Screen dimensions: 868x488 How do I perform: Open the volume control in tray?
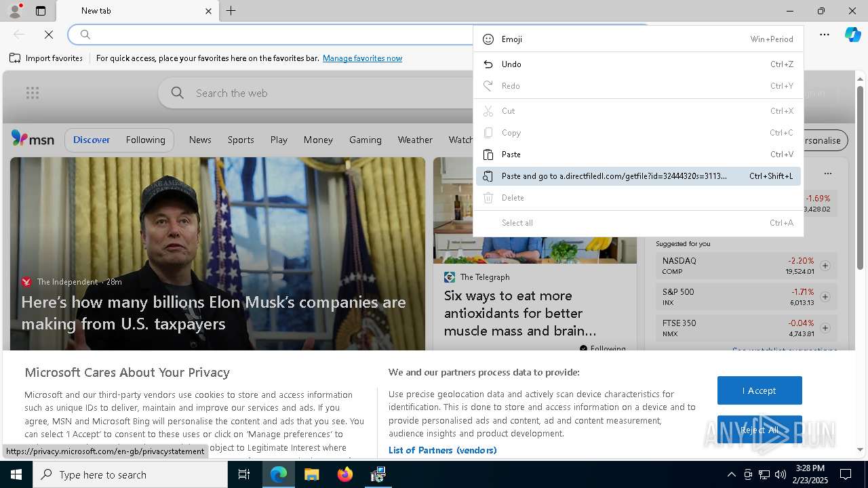[x=781, y=474]
